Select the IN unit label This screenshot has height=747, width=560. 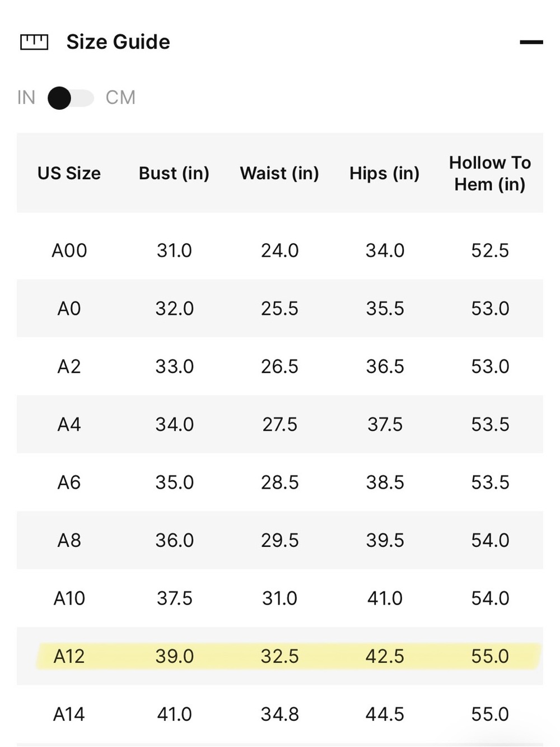[x=26, y=98]
